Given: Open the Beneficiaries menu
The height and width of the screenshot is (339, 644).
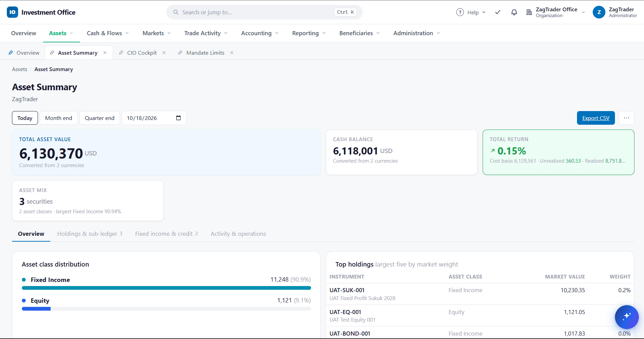Looking at the screenshot, I should tap(359, 33).
